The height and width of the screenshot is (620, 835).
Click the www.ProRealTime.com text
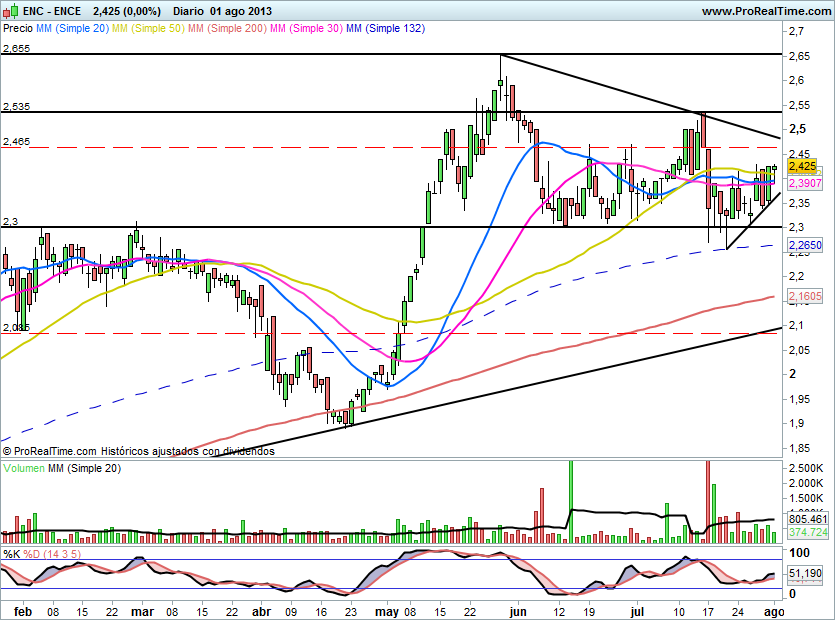click(x=766, y=11)
